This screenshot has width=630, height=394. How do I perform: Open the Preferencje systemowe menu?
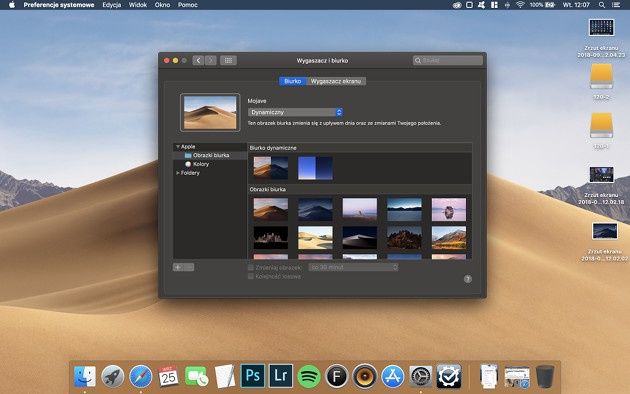tap(59, 5)
